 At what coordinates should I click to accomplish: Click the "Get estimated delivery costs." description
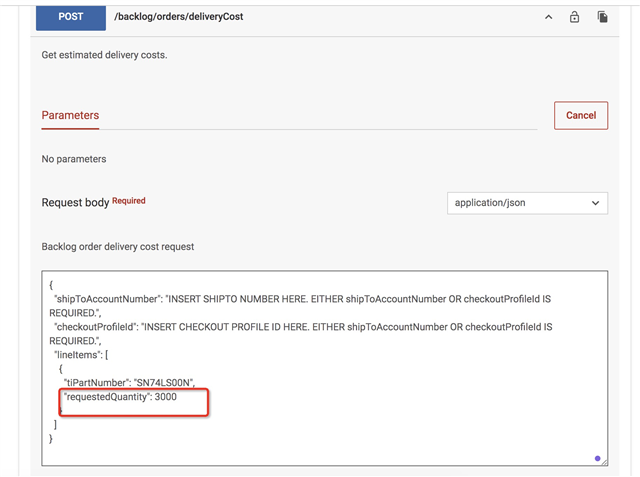pyautogui.click(x=104, y=55)
